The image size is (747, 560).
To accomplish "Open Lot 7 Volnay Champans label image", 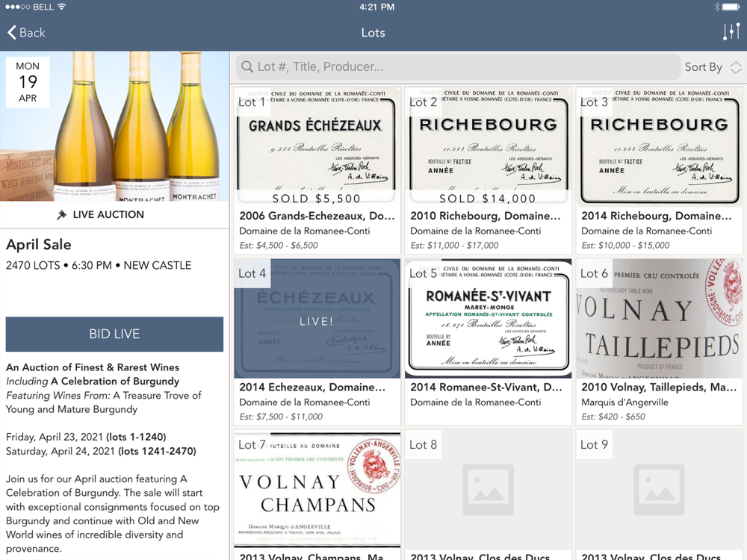I will coord(317,490).
